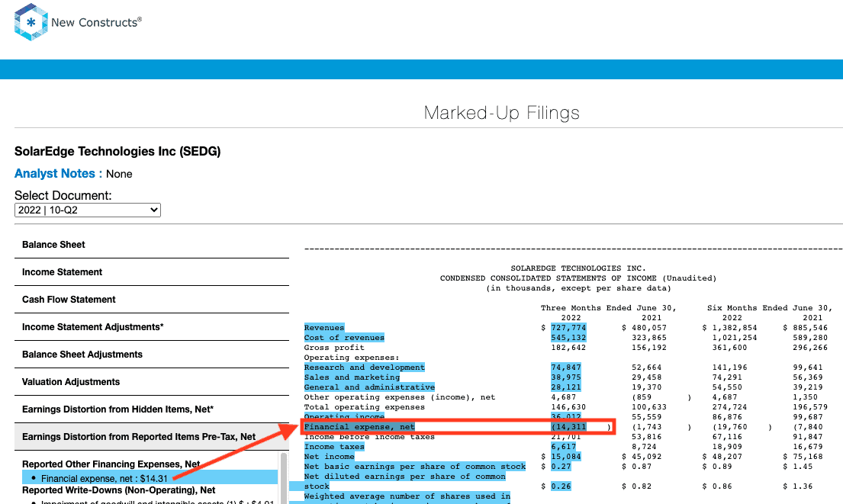The width and height of the screenshot is (843, 504).
Task: Click the highlighted value (14,311
Action: click(x=568, y=427)
